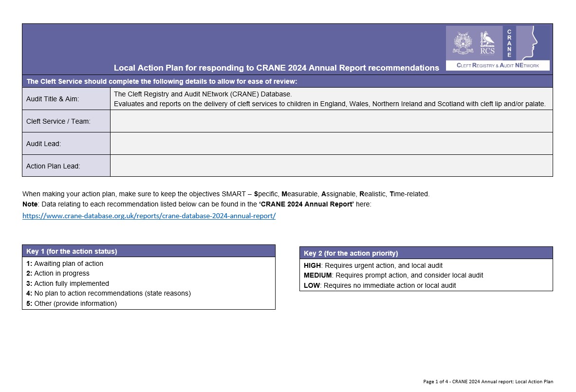
Task: Click the Local Action Plan title heading
Action: click(276, 68)
